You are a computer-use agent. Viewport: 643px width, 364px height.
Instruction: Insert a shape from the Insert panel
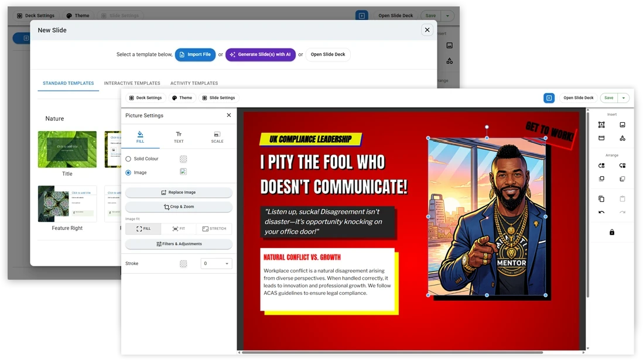tap(622, 138)
